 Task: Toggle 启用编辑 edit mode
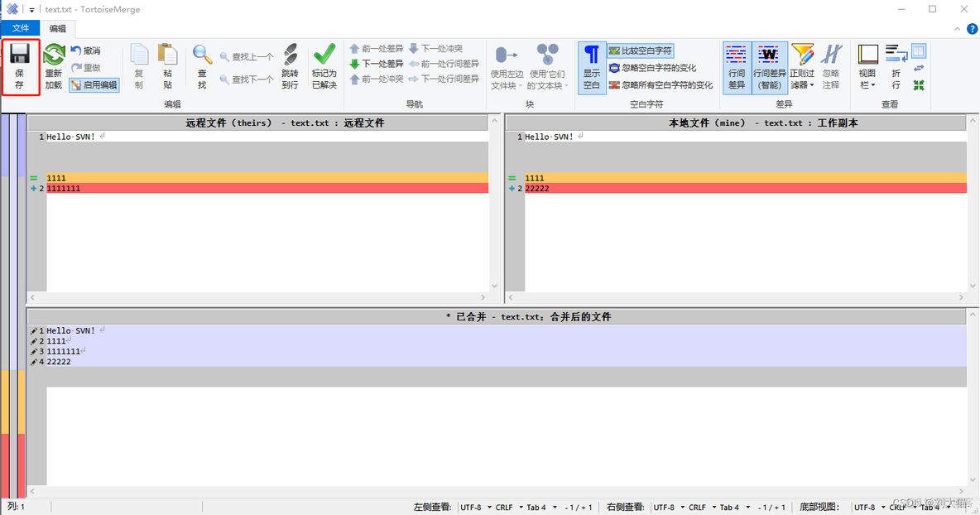point(94,85)
